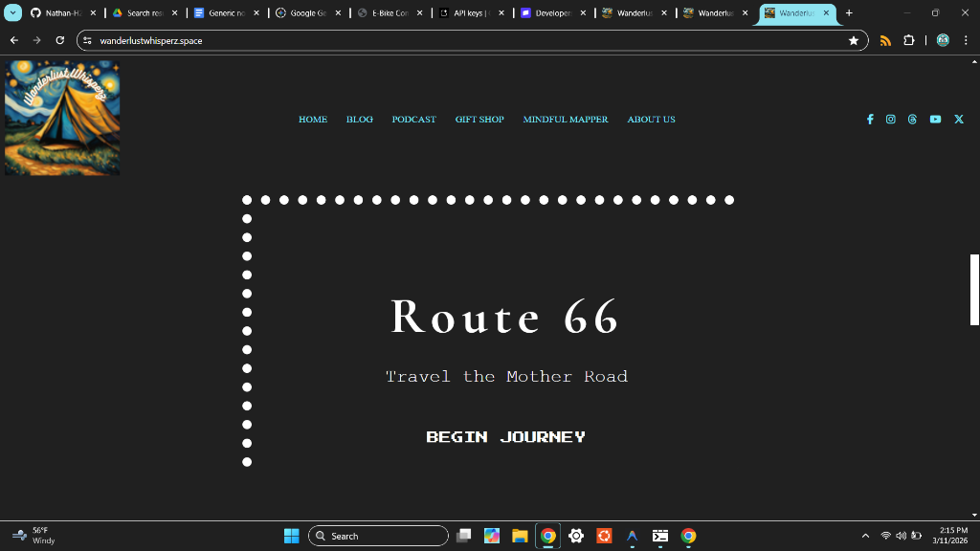Click the RSS feed extension icon
This screenshot has width=980, height=551.
pyautogui.click(x=885, y=40)
